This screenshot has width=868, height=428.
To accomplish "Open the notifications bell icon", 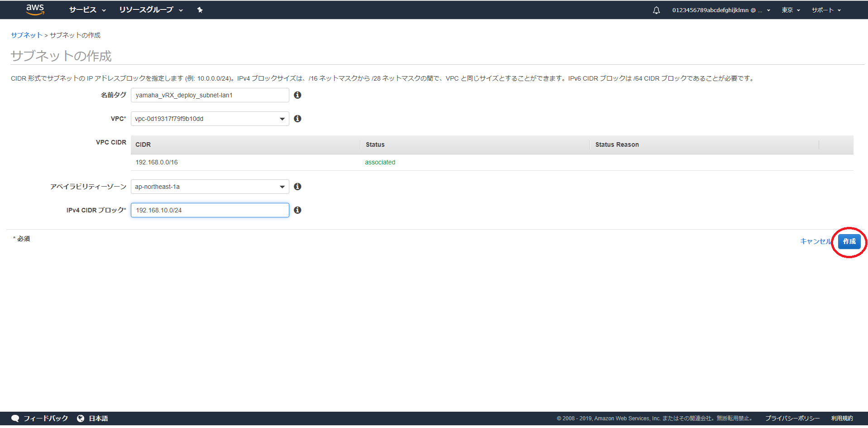I will (x=656, y=10).
